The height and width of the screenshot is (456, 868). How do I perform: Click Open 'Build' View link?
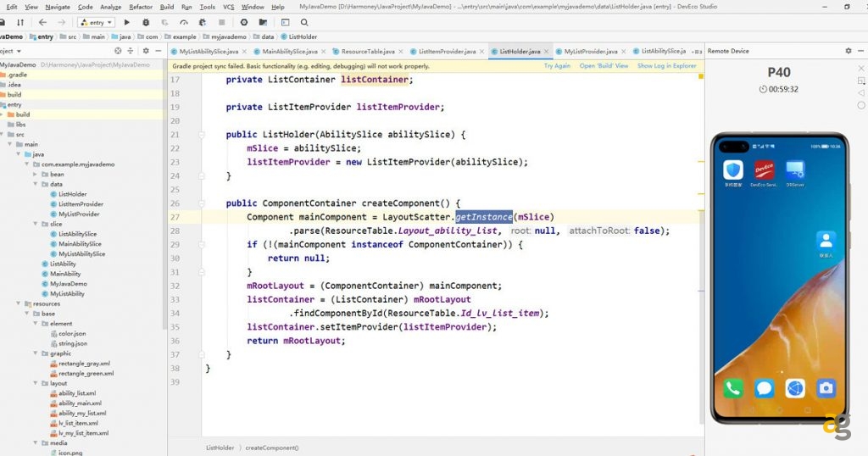(604, 66)
